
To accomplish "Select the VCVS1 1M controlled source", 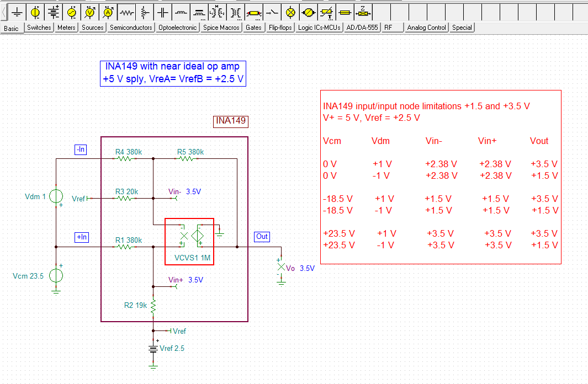I will (189, 242).
